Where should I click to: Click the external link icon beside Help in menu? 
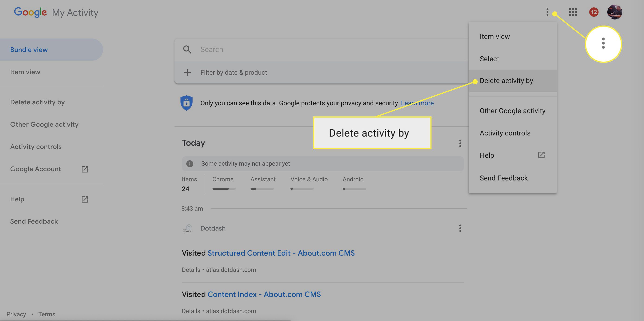[541, 155]
